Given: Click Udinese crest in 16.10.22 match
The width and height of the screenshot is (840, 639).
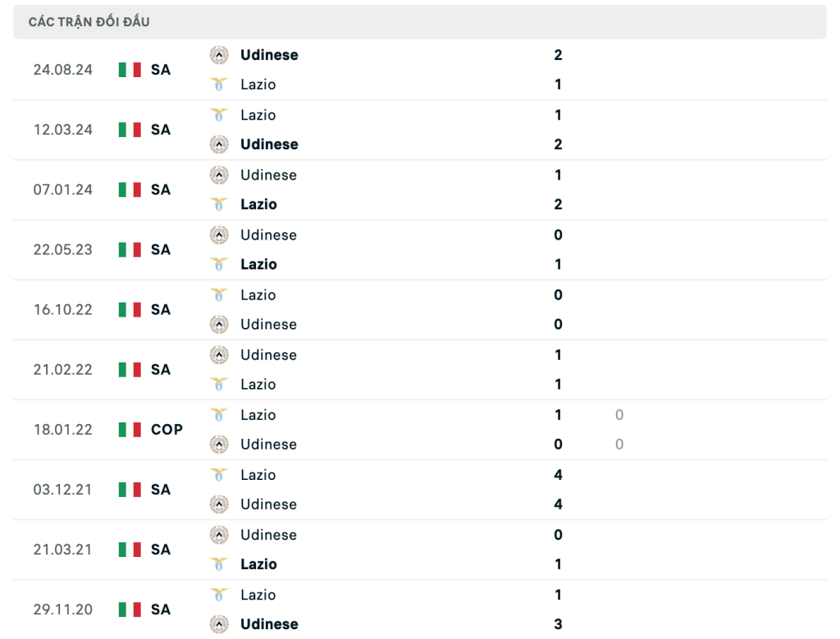Looking at the screenshot, I should (219, 324).
